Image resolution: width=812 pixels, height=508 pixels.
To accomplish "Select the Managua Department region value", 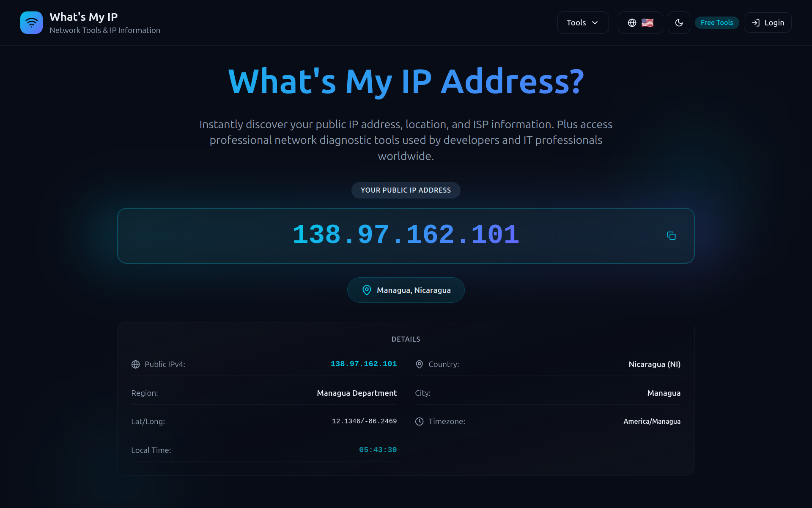I will coord(357,393).
